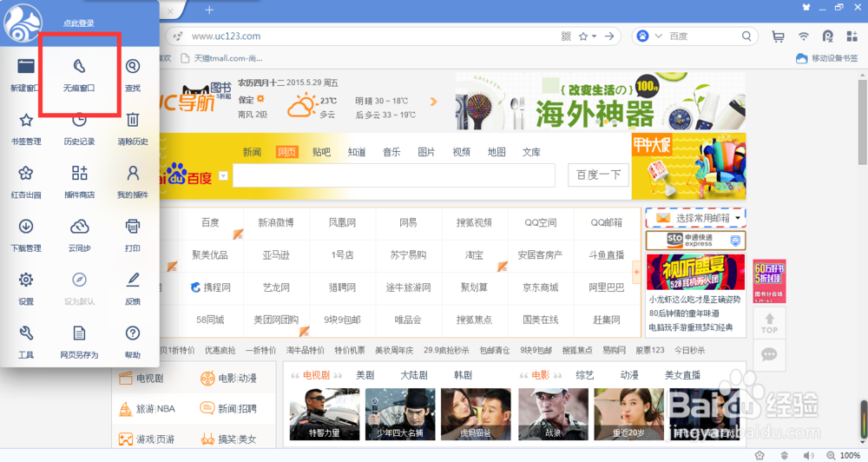Screen dimensions: 868x462
Task: Open the shopping cart toolbar icon
Action: (x=778, y=36)
